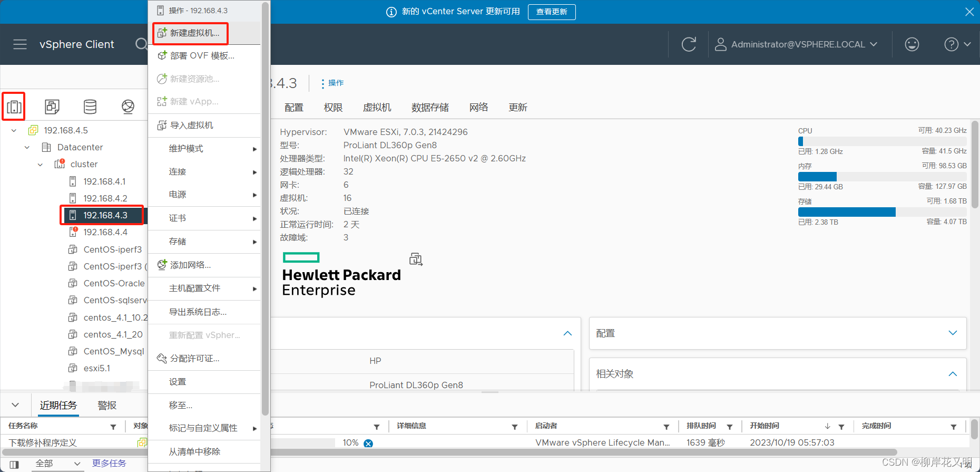Filter the 排队时间 column

pyautogui.click(x=730, y=427)
